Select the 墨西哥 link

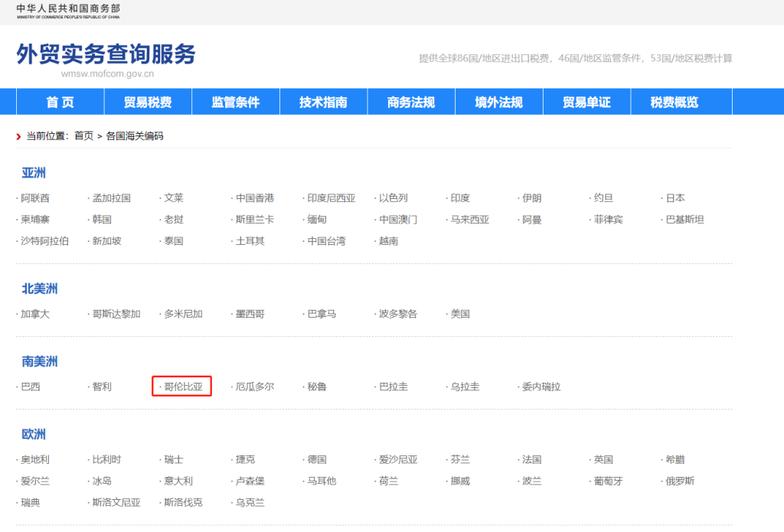pos(250,314)
